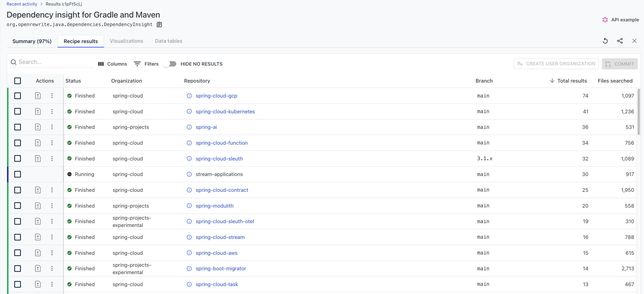
Task: Open kebab menu for spring-cloud-stream row
Action: point(52,237)
